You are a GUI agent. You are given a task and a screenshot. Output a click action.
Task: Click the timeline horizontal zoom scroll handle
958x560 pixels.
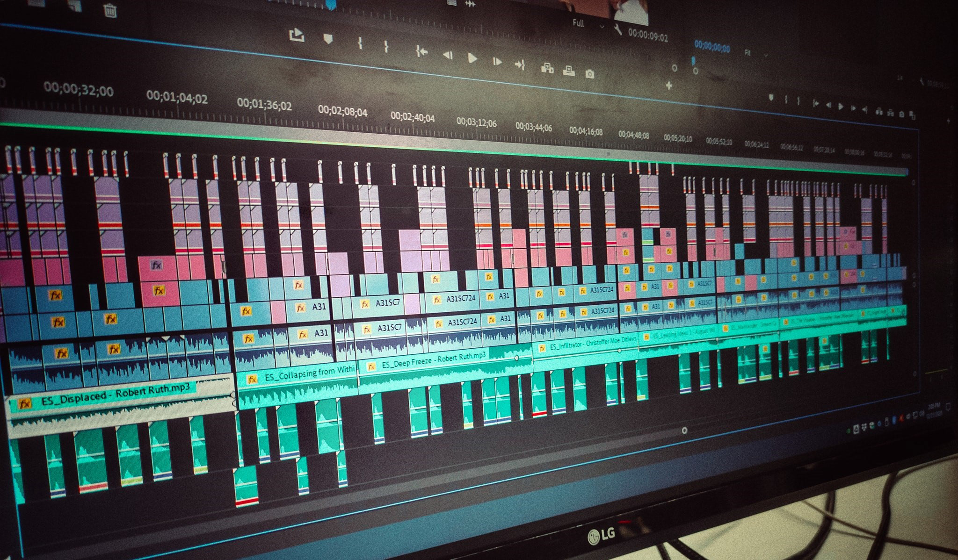[x=684, y=430]
